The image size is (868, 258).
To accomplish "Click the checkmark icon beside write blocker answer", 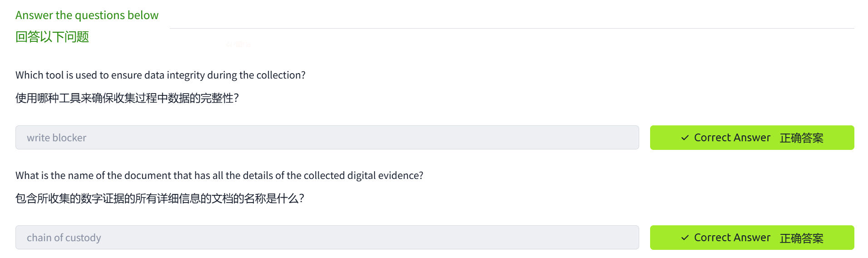I will (x=685, y=138).
